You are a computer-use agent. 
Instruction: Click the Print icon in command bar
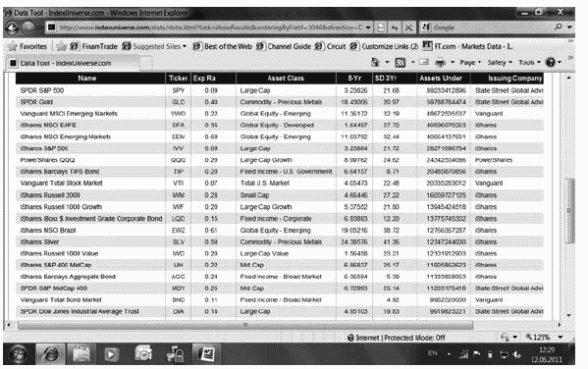point(440,62)
